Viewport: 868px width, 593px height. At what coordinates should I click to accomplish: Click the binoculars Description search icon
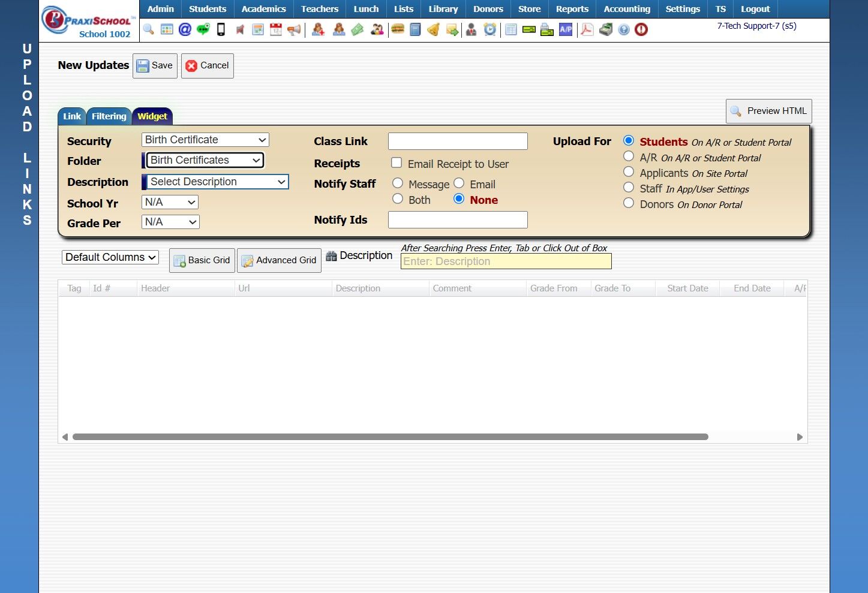click(x=331, y=256)
